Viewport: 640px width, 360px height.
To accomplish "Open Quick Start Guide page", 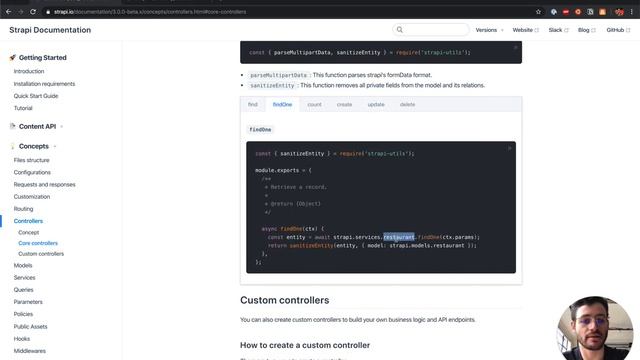I will pyautogui.click(x=36, y=96).
